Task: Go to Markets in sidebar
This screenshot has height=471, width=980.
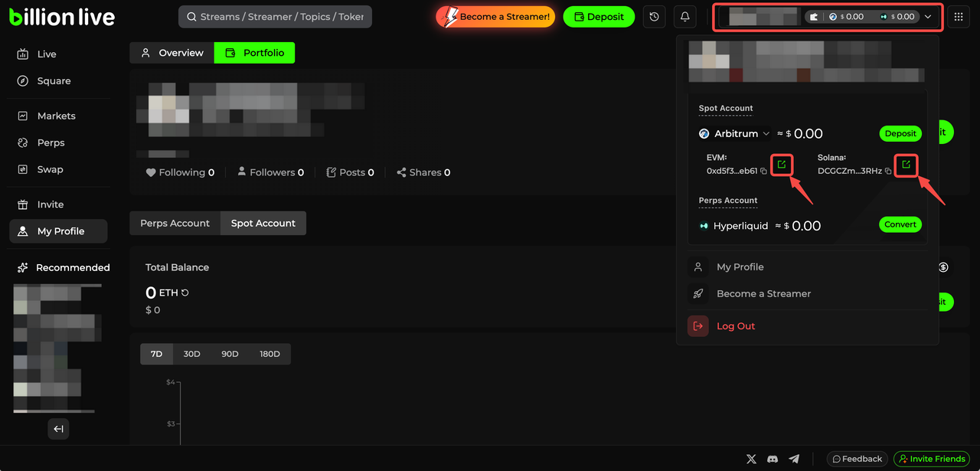Action: click(56, 116)
